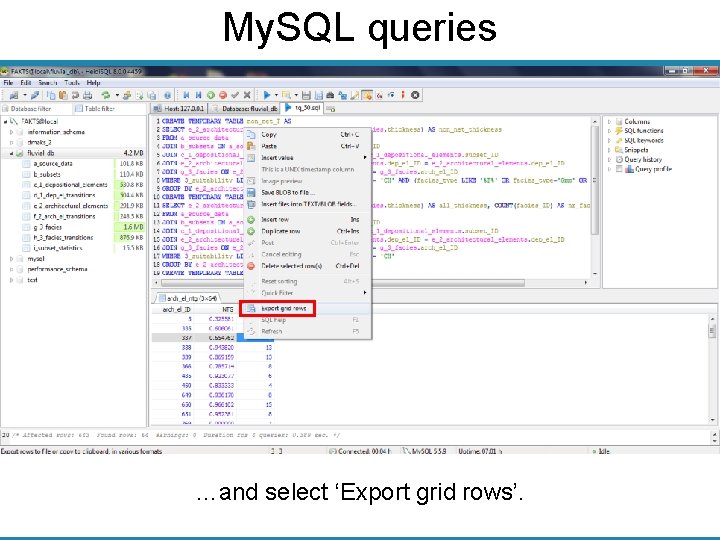Image resolution: width=720 pixels, height=540 pixels.
Task: Click the Database filter input field
Action: coord(36,109)
